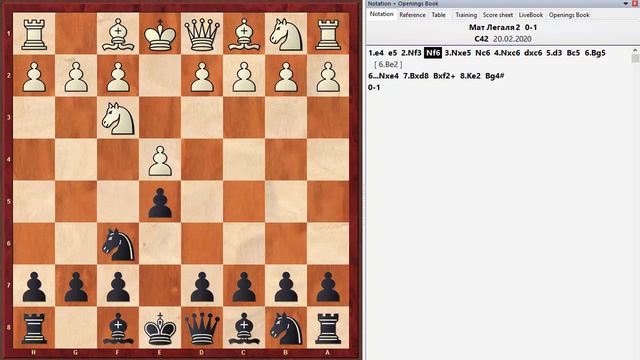The height and width of the screenshot is (360, 640).
Task: Open the Reference tab
Action: tap(412, 15)
